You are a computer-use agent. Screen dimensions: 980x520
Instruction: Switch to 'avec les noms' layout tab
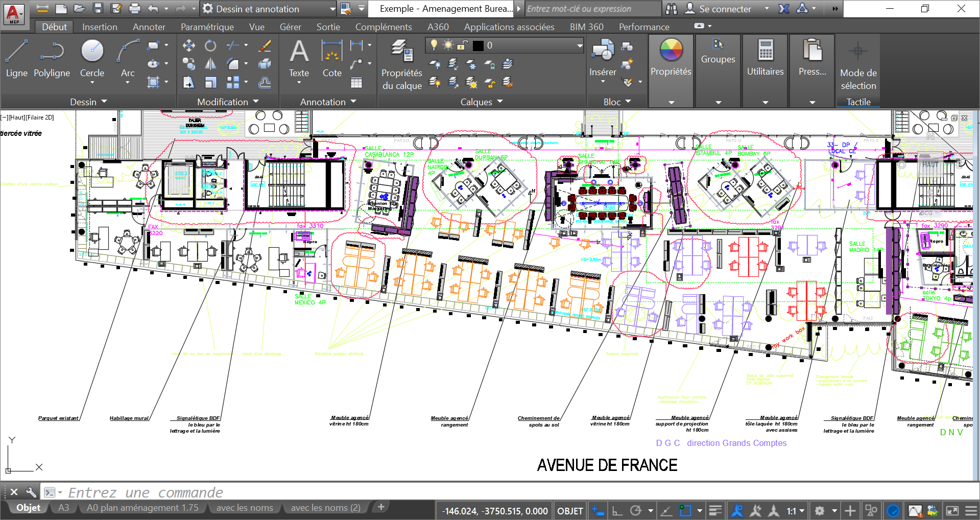(x=245, y=508)
